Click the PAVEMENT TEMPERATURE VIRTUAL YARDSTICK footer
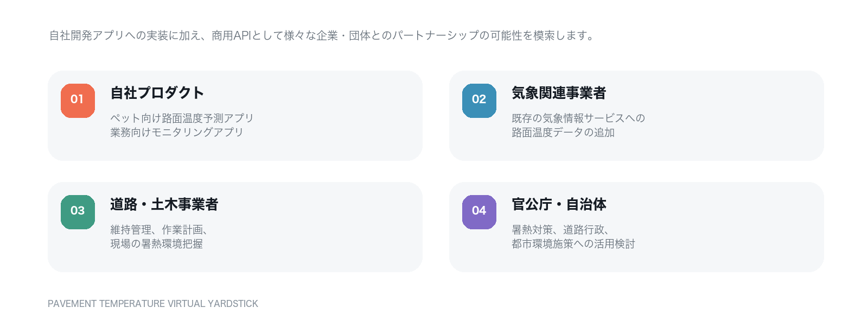Image resolution: width=868 pixels, height=326 pixels. click(x=153, y=304)
